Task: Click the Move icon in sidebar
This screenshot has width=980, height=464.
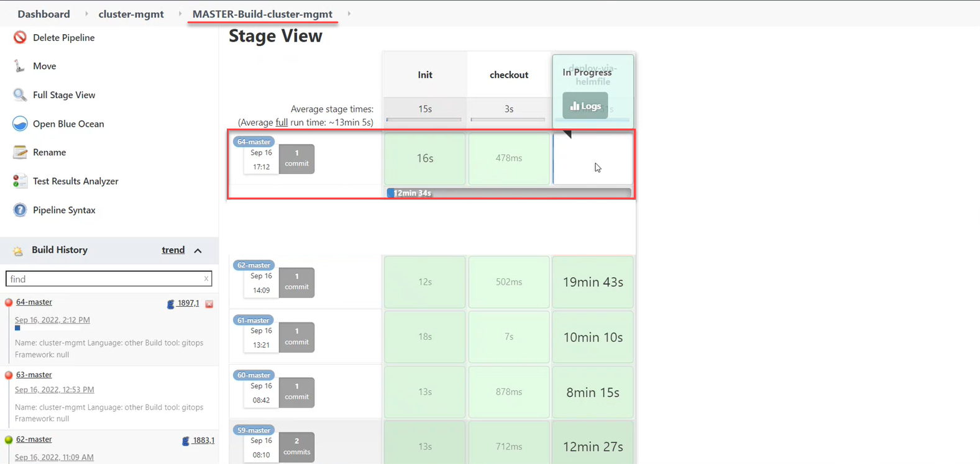Action: coord(20,66)
